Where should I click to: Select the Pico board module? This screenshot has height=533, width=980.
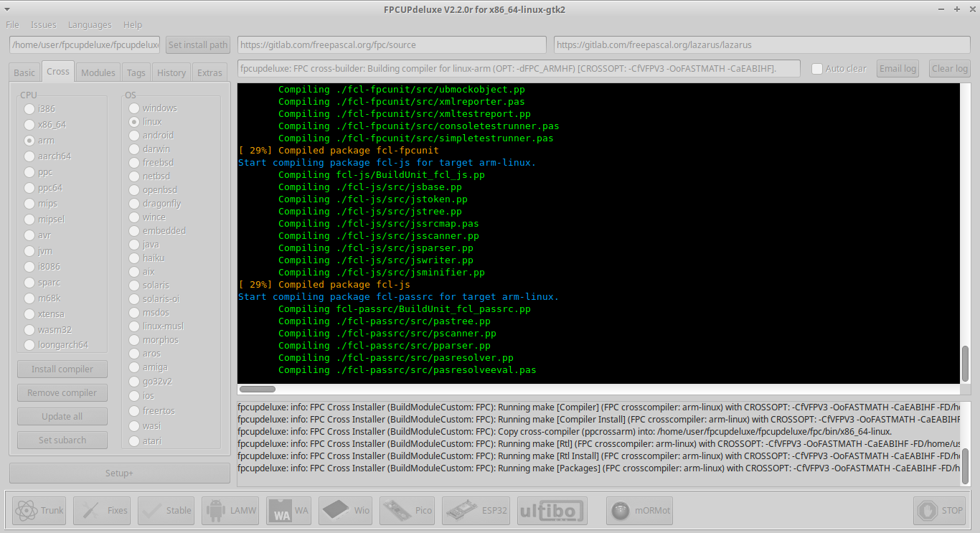tap(407, 510)
